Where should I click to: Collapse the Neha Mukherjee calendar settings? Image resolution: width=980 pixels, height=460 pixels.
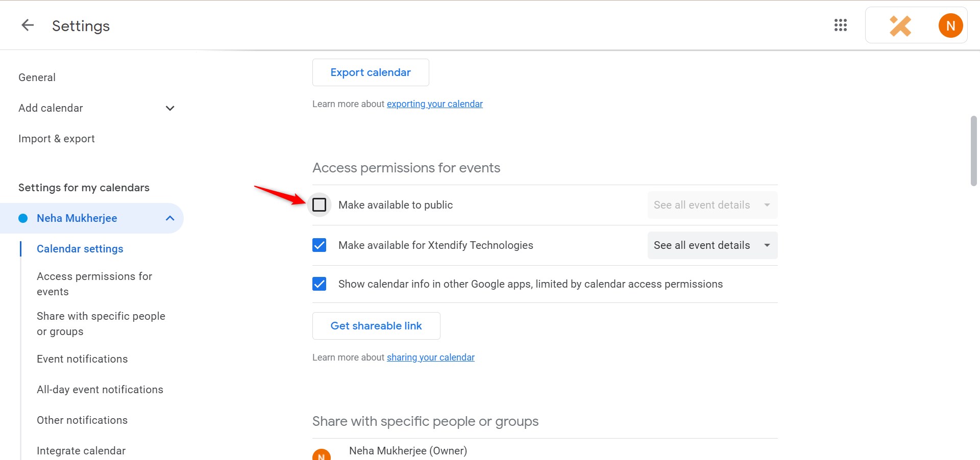pyautogui.click(x=170, y=218)
